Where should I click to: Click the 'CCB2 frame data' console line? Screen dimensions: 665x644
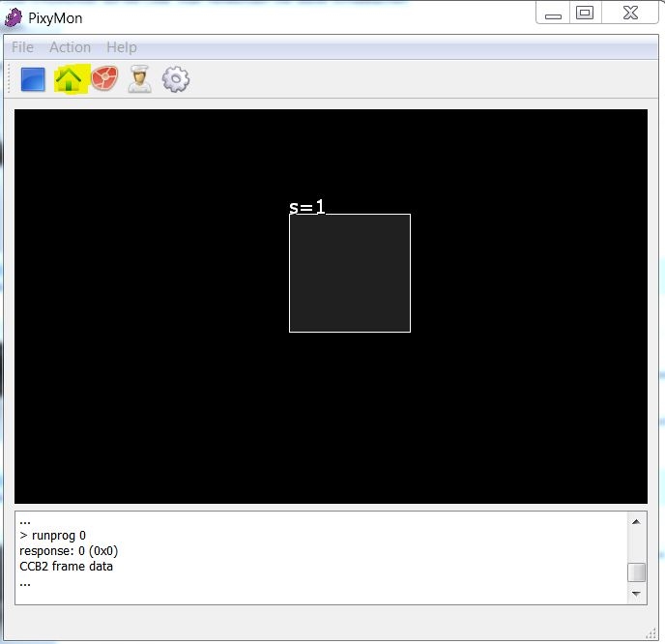(x=66, y=567)
